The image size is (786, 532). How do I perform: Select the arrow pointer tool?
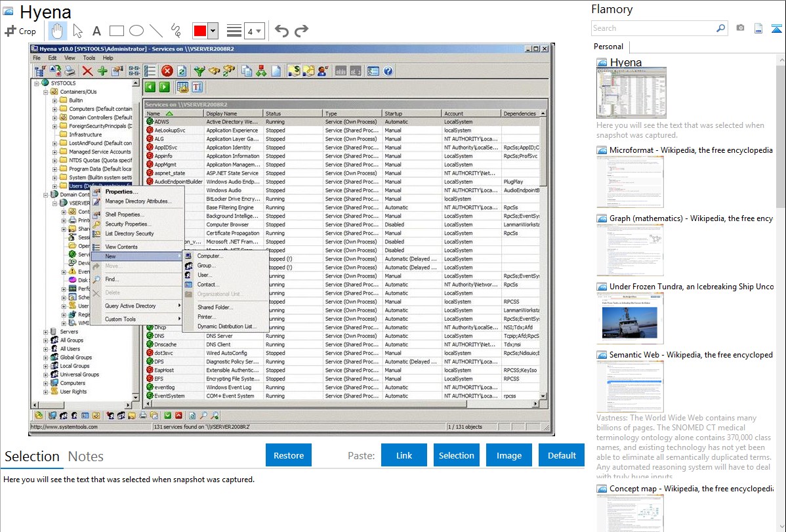point(77,31)
